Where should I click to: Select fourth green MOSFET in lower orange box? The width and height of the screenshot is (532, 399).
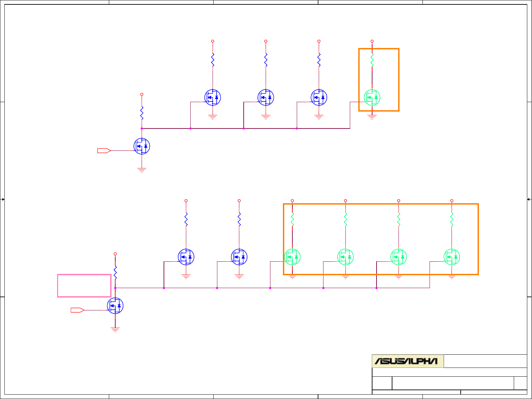[x=452, y=257]
